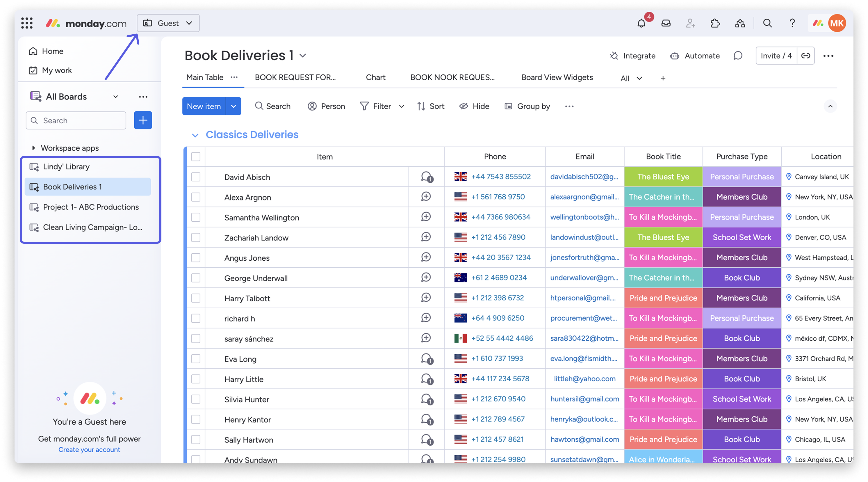Collapse the Classics Deliveries group
The height and width of the screenshot is (482, 868).
(x=195, y=135)
